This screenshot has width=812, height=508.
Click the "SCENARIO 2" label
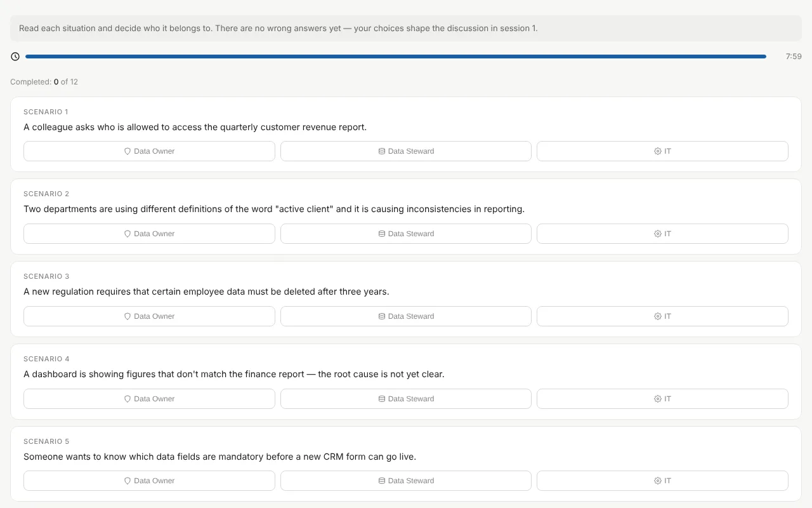[x=46, y=194]
